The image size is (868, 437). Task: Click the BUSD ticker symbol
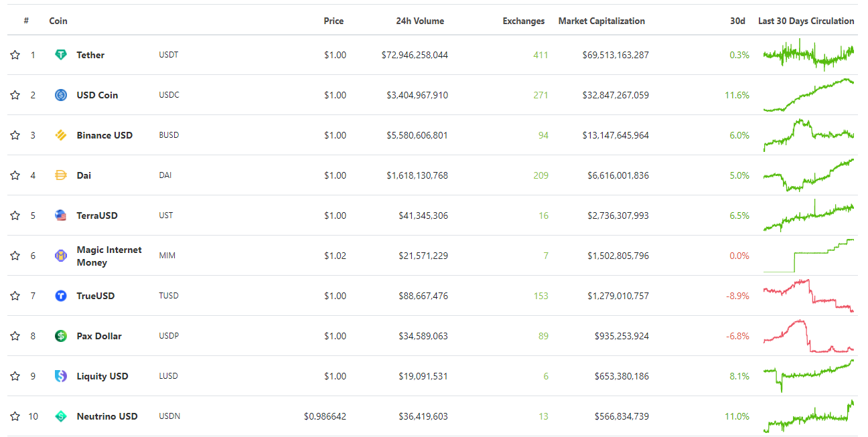pyautogui.click(x=169, y=135)
